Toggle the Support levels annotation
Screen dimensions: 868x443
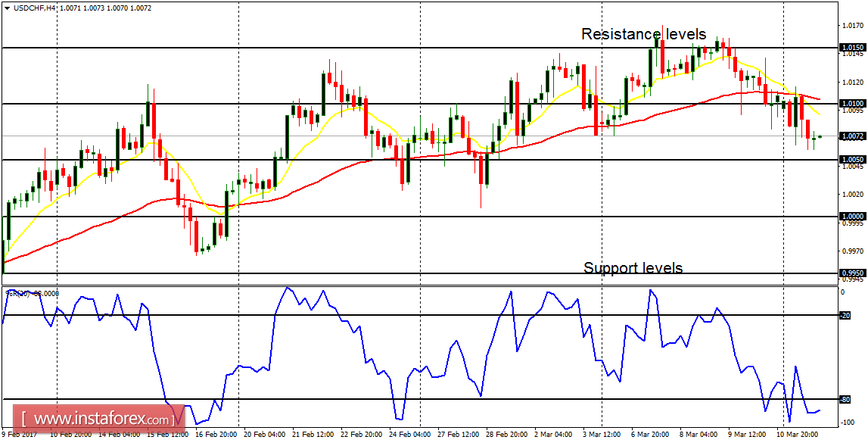633,267
